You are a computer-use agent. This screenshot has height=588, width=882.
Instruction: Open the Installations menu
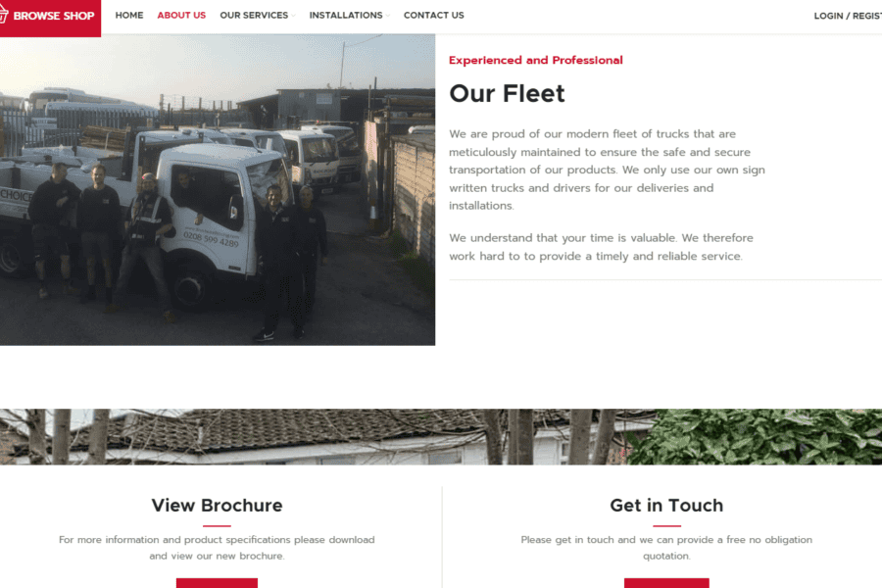coord(345,16)
